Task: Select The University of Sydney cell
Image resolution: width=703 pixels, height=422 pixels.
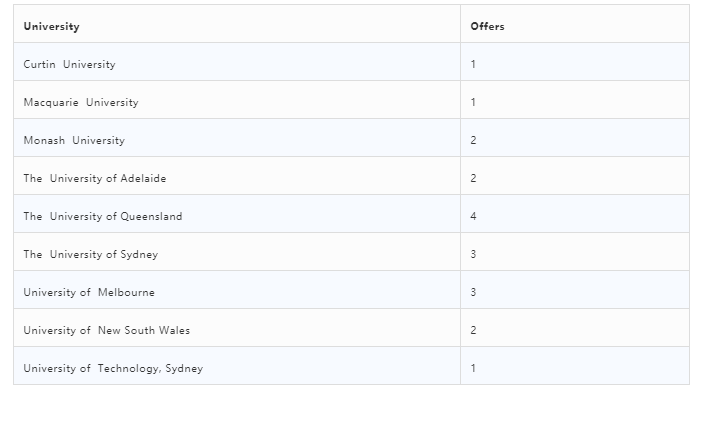Action: click(x=237, y=252)
